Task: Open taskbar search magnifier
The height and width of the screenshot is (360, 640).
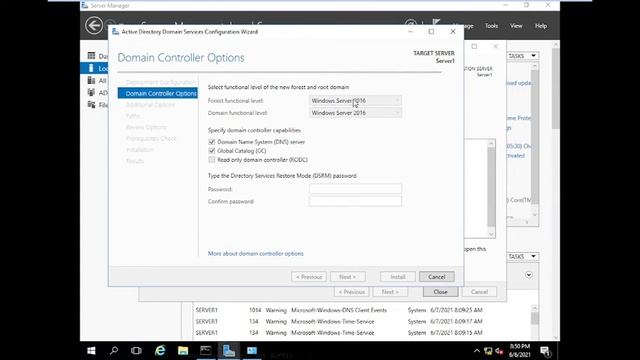Action: coord(114,351)
